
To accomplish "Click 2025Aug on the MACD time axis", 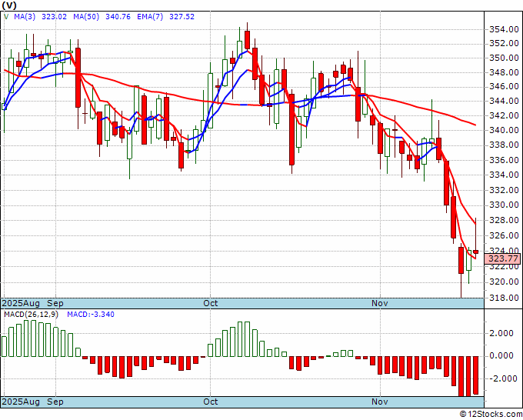I will 21,402.
